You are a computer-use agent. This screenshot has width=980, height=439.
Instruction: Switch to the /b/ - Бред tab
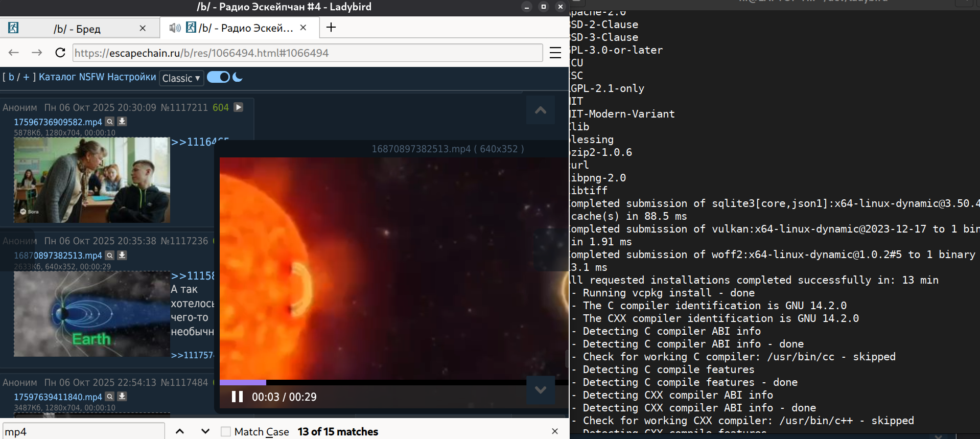(x=77, y=29)
